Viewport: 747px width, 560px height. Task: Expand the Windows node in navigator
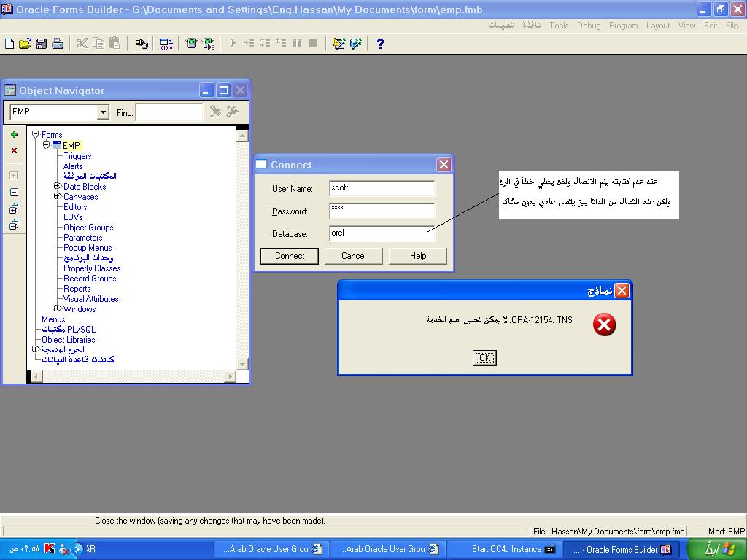point(58,309)
